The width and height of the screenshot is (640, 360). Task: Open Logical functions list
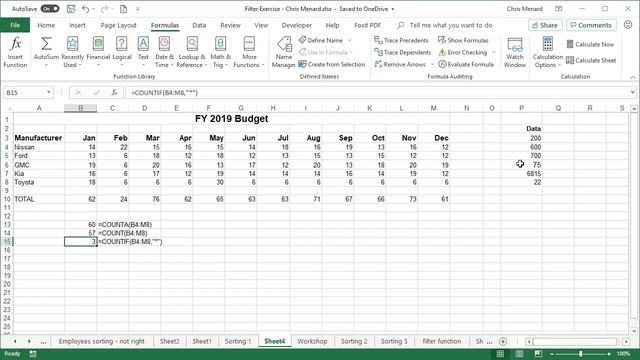[122, 52]
